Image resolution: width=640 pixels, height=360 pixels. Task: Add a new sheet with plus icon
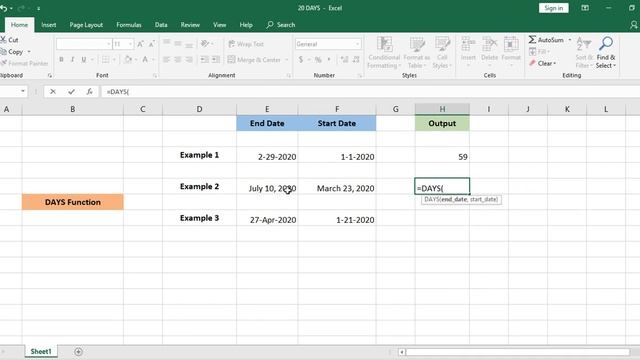tap(78, 351)
